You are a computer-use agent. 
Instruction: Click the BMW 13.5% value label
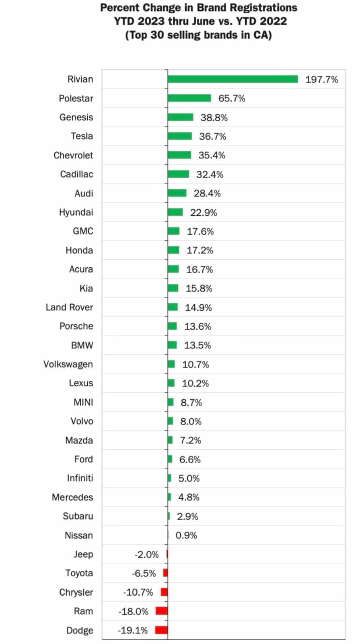[197, 345]
